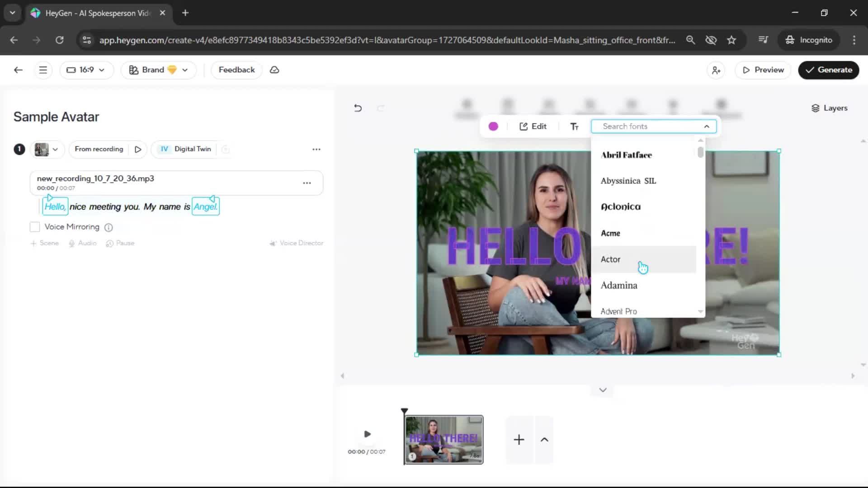Viewport: 868px width, 488px height.
Task: Select the scene thumbnail in timeline
Action: pyautogui.click(x=443, y=440)
